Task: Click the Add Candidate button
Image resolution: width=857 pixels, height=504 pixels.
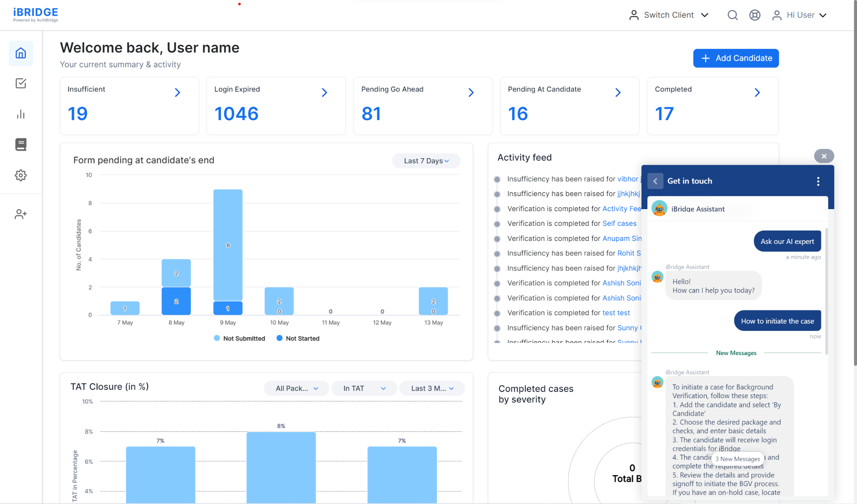Action: point(736,58)
